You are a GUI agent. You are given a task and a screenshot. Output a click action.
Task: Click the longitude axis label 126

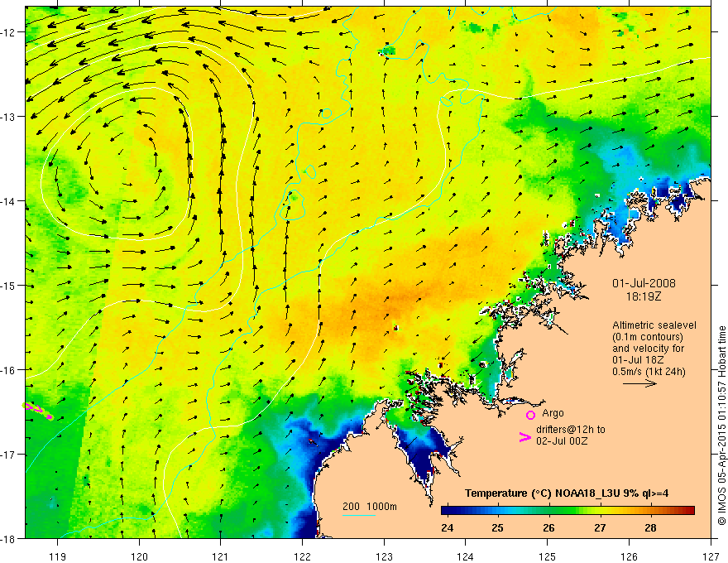pos(629,556)
